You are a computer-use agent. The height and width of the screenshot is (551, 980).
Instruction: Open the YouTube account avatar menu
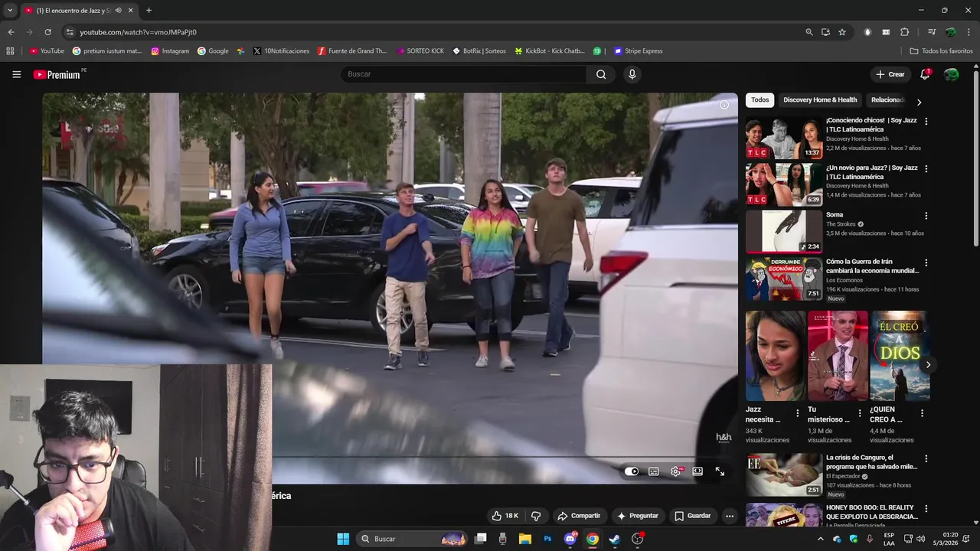[x=951, y=74]
